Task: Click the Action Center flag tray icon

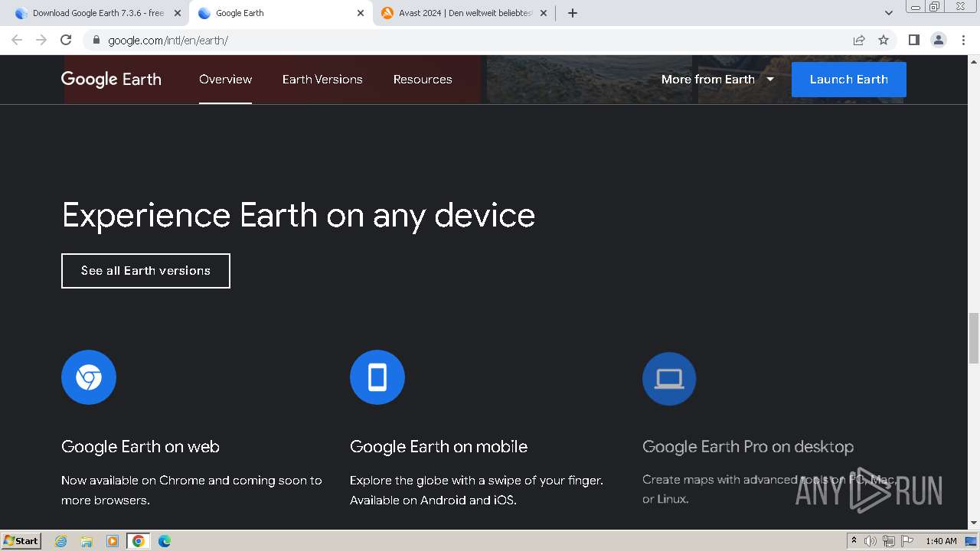Action: 906,541
